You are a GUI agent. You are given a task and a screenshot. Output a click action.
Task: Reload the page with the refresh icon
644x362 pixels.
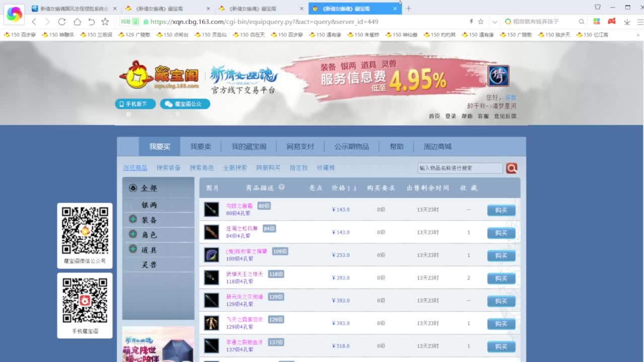62,22
